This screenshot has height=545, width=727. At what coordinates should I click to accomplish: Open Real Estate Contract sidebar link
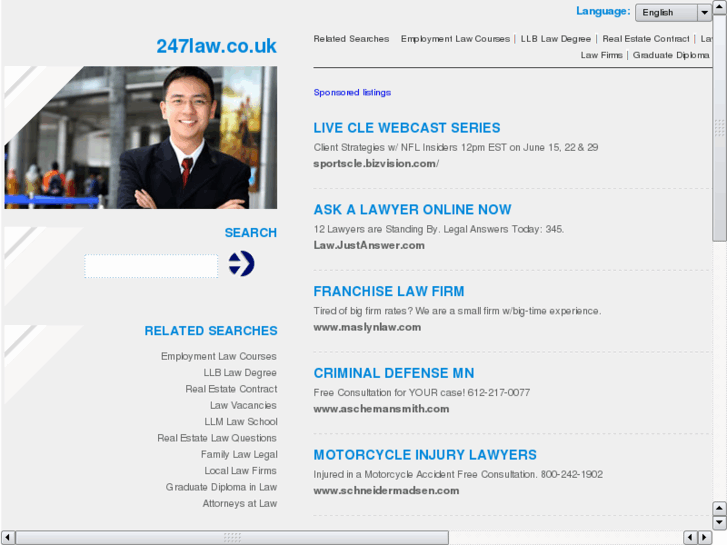[231, 389]
